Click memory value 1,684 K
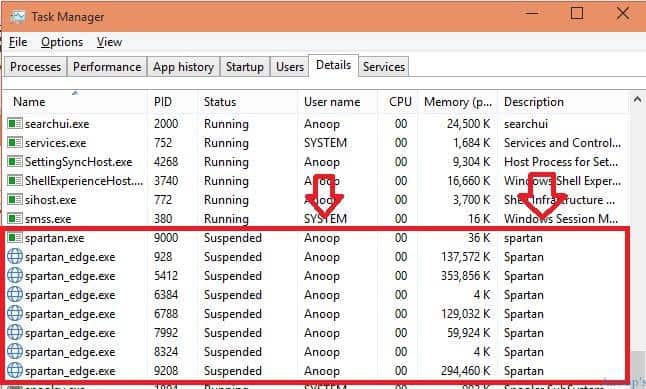 click(471, 143)
